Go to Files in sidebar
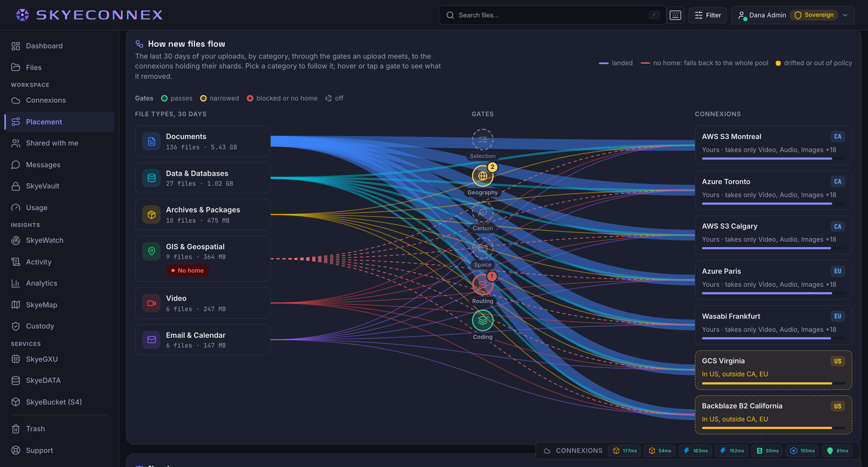Image resolution: width=868 pixels, height=467 pixels. [x=59, y=67]
